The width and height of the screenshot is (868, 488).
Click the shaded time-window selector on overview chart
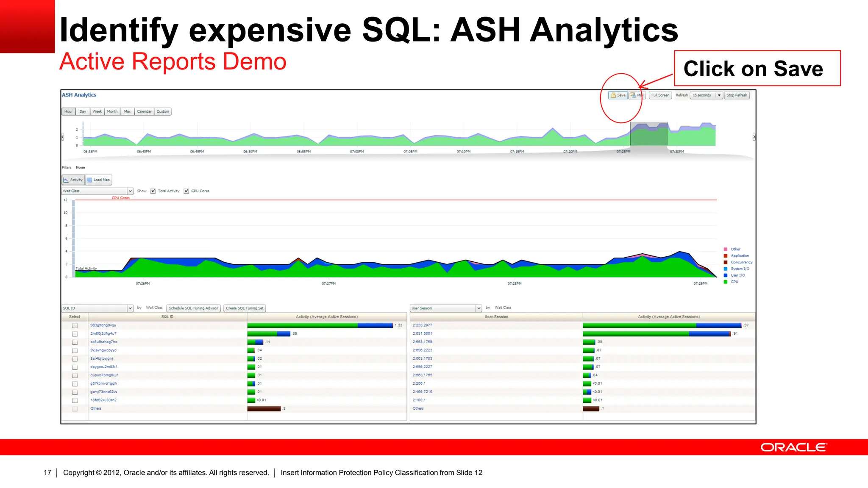[648, 135]
